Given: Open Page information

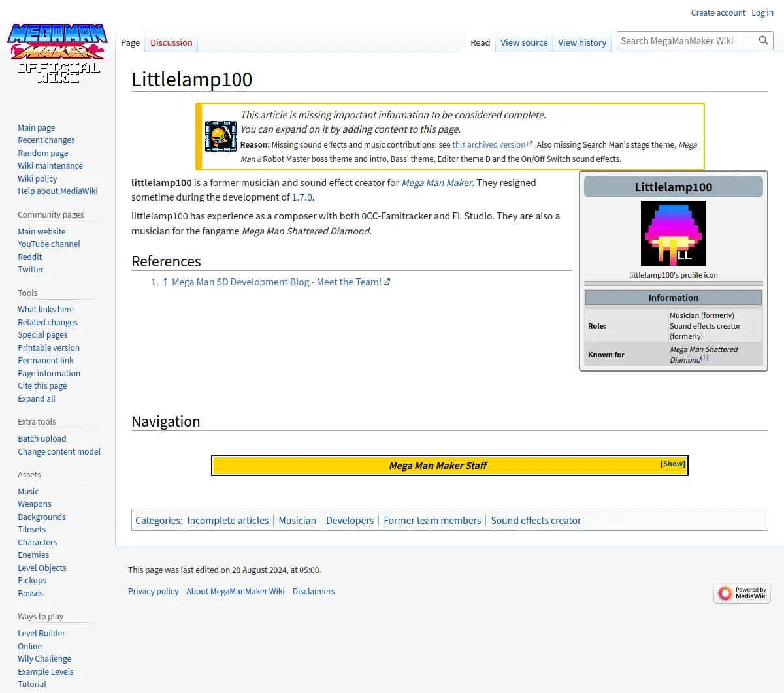Looking at the screenshot, I should [49, 373].
